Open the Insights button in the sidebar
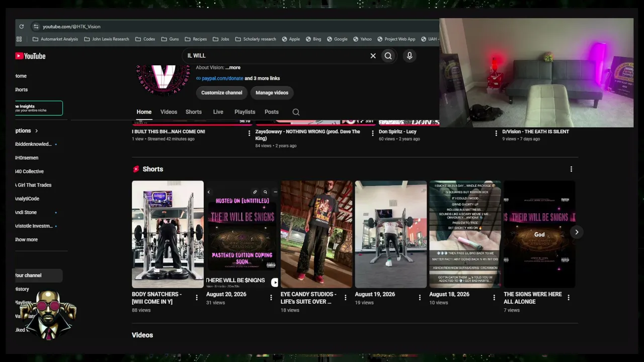The width and height of the screenshot is (644, 362). pyautogui.click(x=39, y=108)
